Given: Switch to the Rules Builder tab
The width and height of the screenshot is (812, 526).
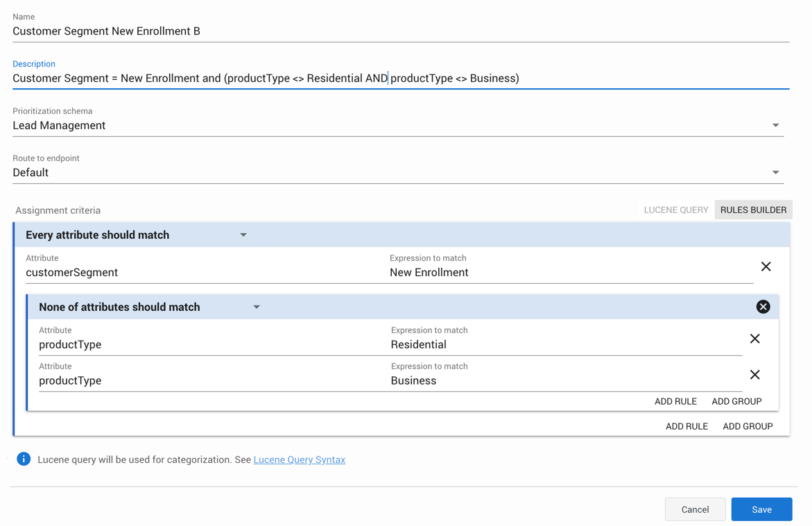Looking at the screenshot, I should [x=753, y=210].
